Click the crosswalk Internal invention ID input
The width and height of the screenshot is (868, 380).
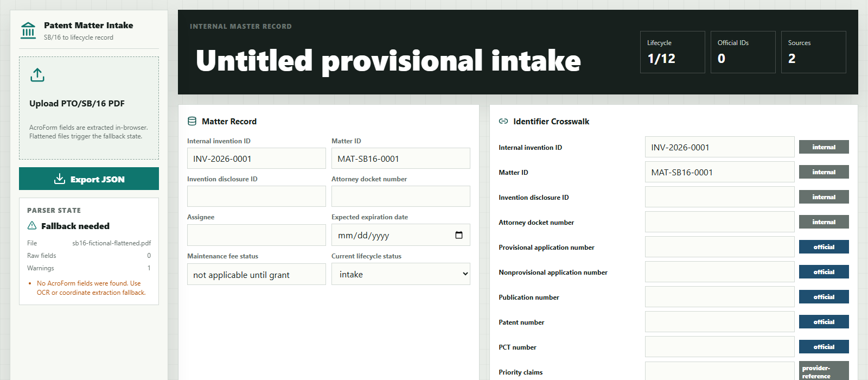720,147
